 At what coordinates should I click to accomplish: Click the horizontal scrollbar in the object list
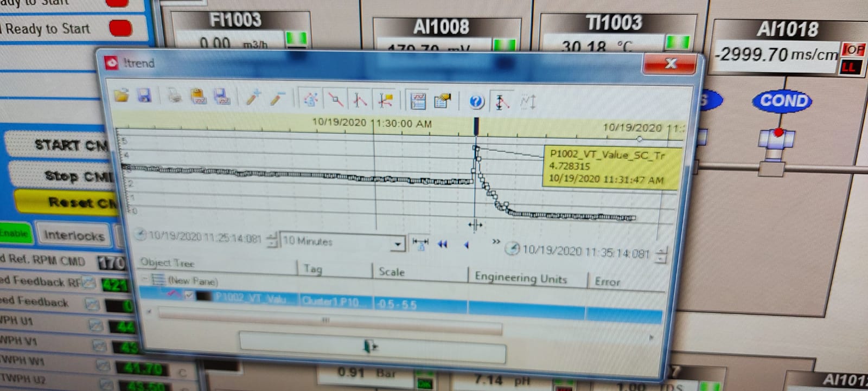(x=325, y=320)
